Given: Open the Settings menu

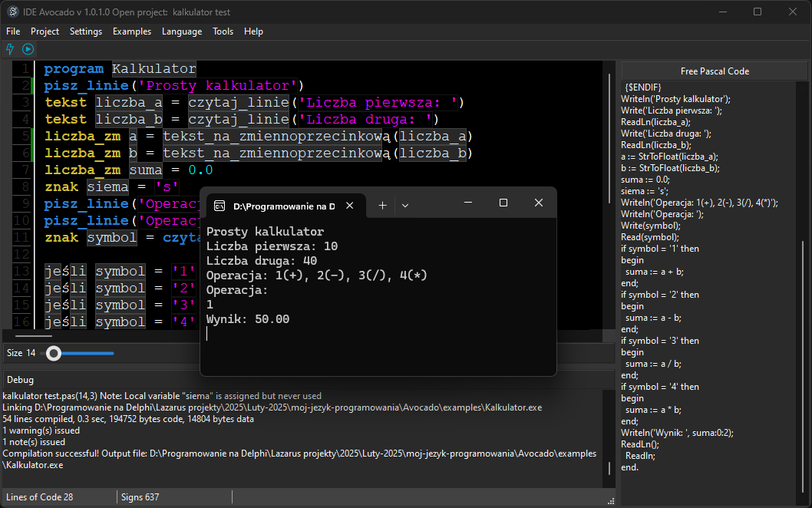Looking at the screenshot, I should tap(86, 31).
